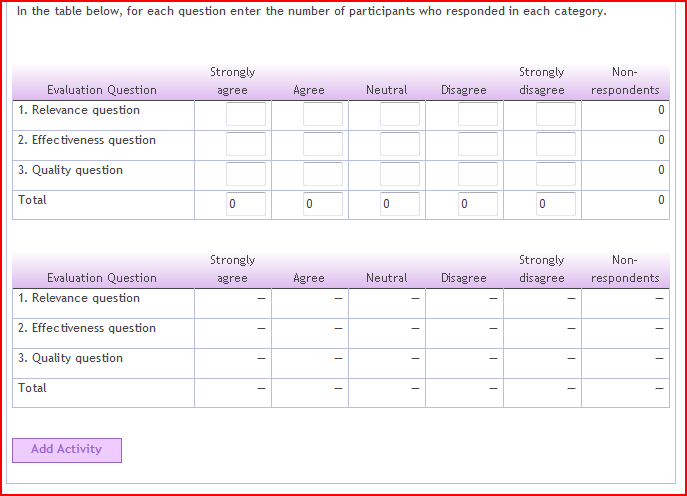Click '2. Effectiveness question' in the upper table
The height and width of the screenshot is (496, 687).
[87, 140]
